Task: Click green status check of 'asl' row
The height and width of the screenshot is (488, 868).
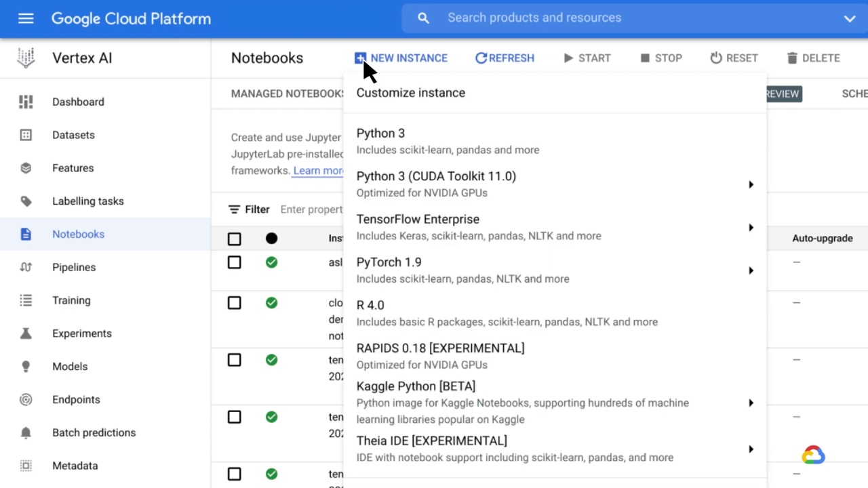Action: pos(271,262)
